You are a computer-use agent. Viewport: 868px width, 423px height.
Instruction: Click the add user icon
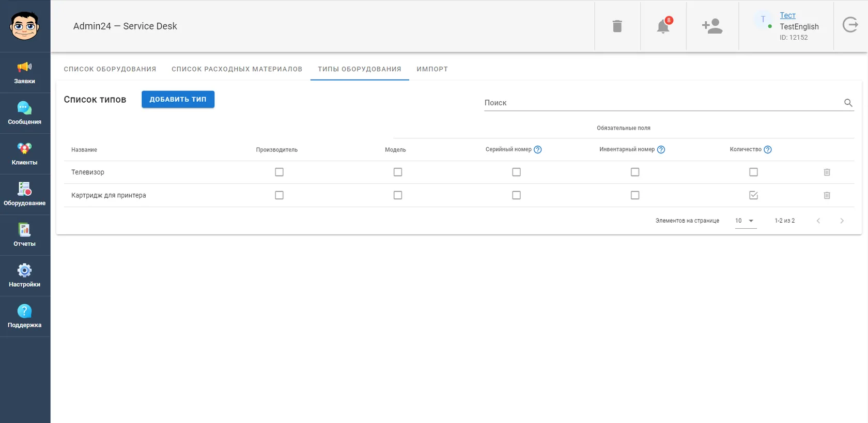pyautogui.click(x=712, y=26)
